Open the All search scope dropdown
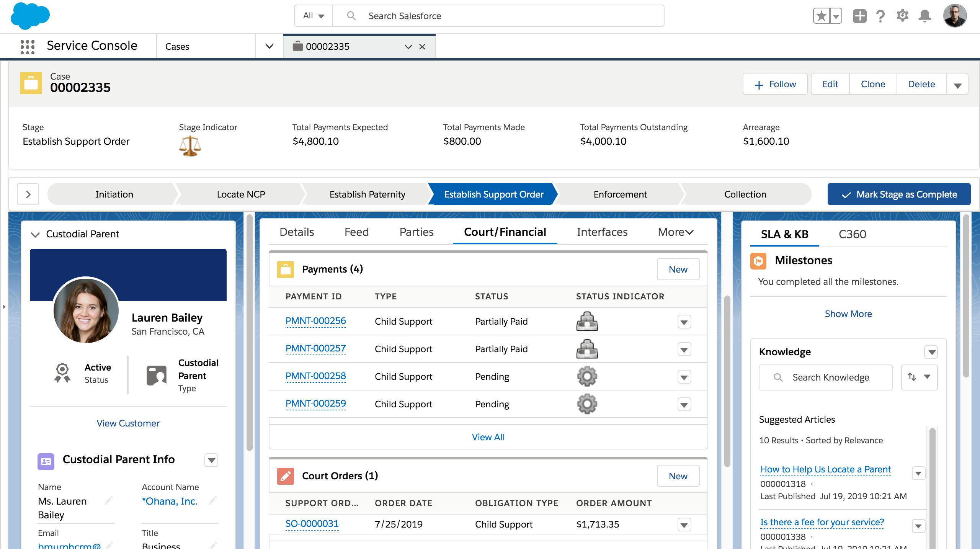This screenshot has height=549, width=980. [314, 16]
